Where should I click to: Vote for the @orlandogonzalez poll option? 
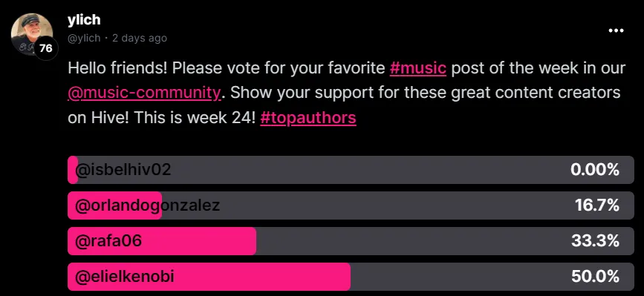pyautogui.click(x=351, y=205)
